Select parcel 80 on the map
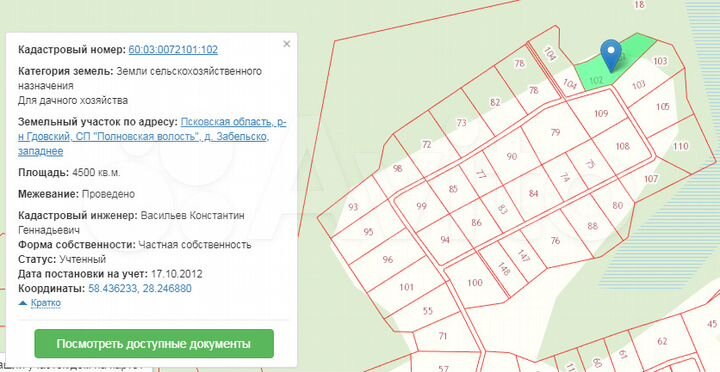This screenshot has height=372, width=720. [618, 205]
